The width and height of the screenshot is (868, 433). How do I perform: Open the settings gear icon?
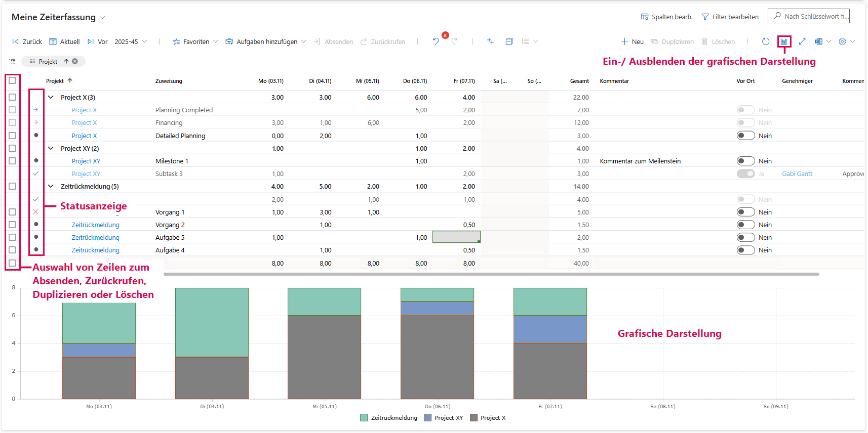coord(842,41)
